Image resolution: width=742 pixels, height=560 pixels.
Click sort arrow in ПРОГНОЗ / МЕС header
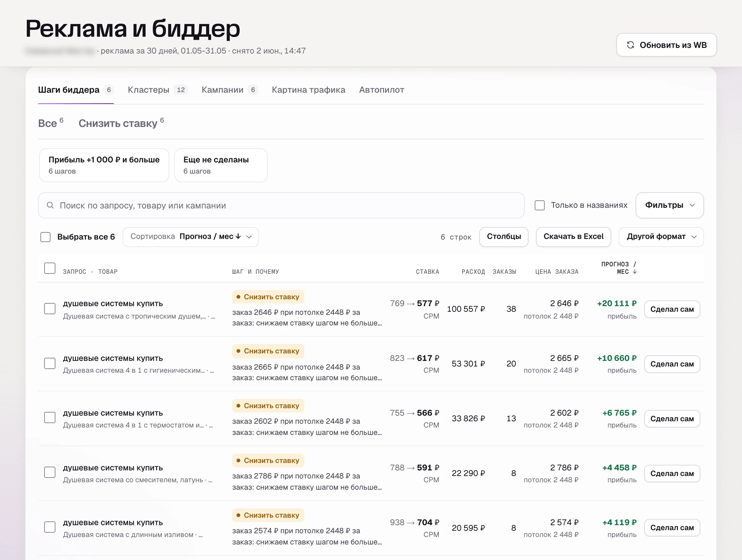click(x=634, y=272)
